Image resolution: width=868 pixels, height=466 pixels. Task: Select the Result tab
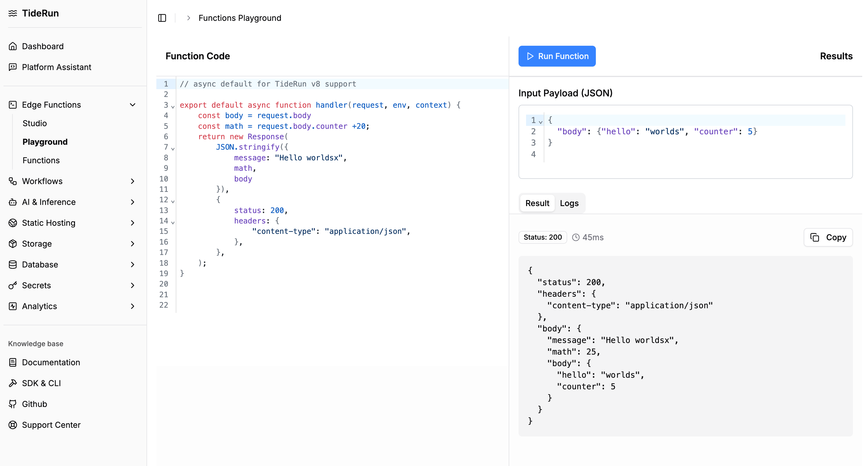537,203
